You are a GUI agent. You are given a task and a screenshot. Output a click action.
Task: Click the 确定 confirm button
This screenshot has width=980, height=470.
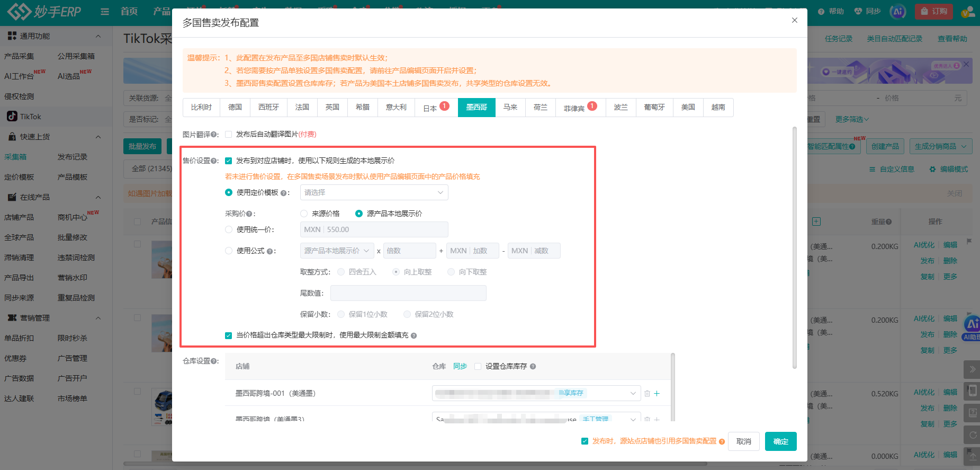click(780, 441)
